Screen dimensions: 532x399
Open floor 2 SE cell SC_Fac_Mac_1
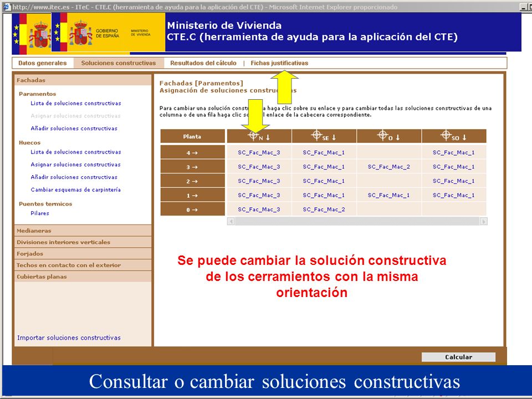click(x=324, y=181)
